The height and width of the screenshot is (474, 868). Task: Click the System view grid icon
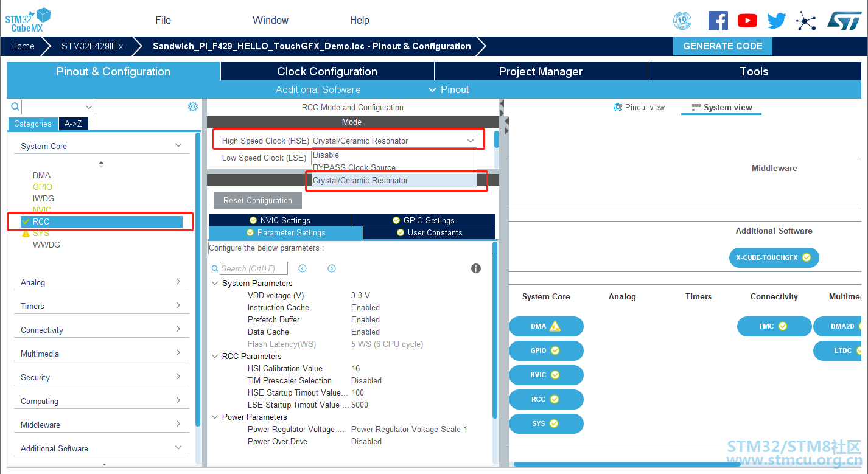(x=696, y=107)
